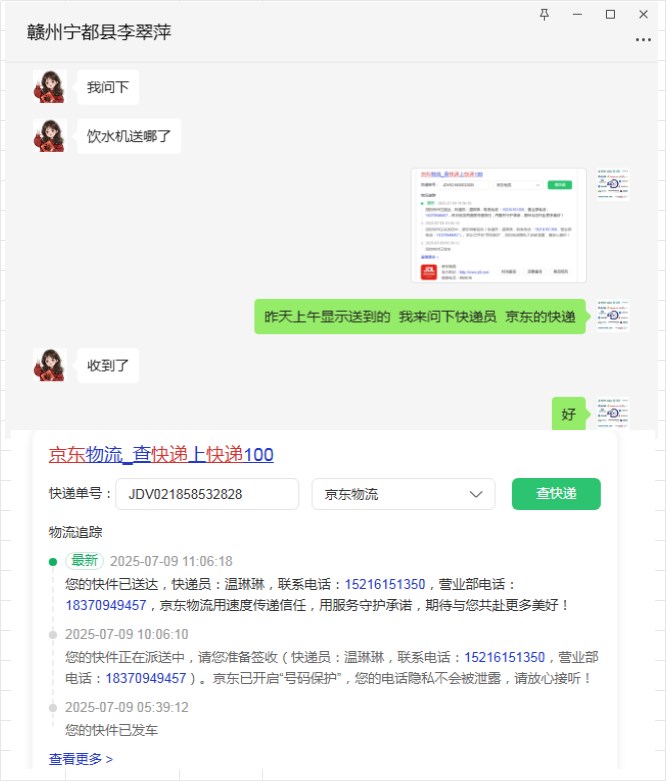The width and height of the screenshot is (667, 782).
Task: Click branch phone 18370949457 in latest update
Action: (106, 605)
